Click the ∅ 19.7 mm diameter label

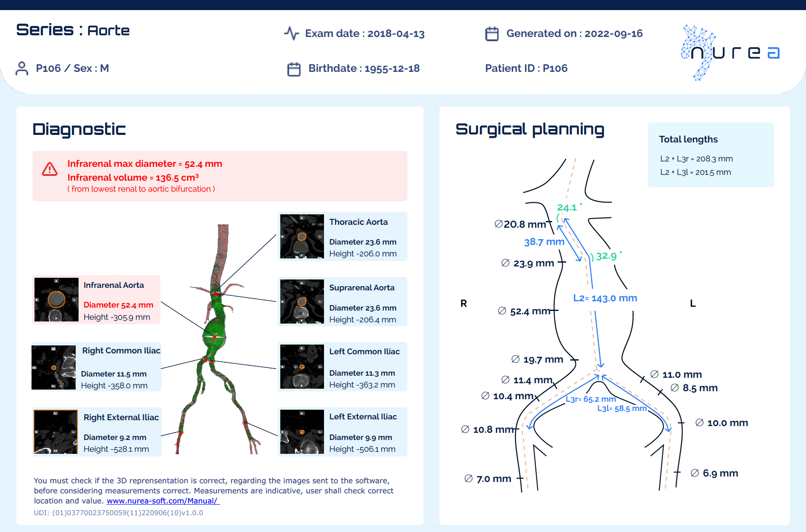(x=537, y=360)
